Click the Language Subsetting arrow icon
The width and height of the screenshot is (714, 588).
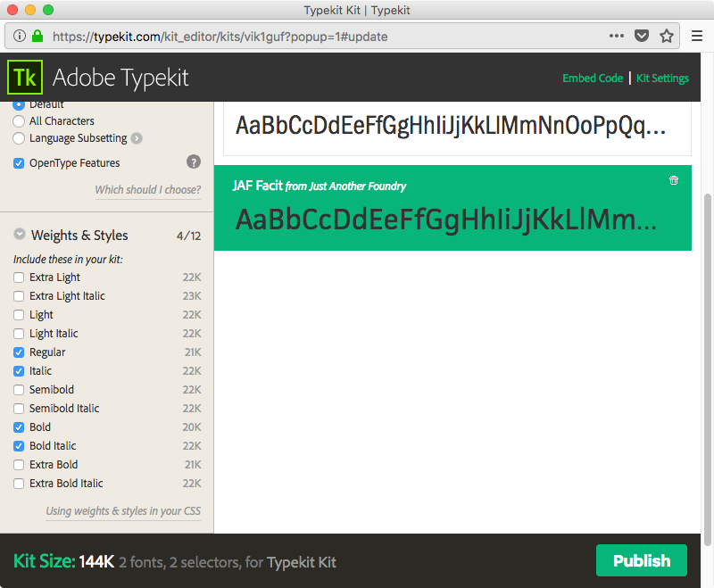click(137, 138)
